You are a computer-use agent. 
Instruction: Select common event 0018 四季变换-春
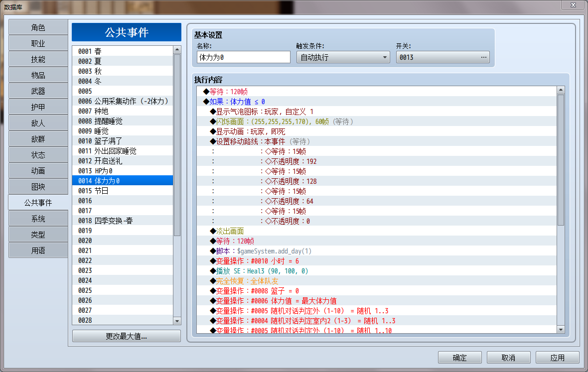(x=123, y=221)
